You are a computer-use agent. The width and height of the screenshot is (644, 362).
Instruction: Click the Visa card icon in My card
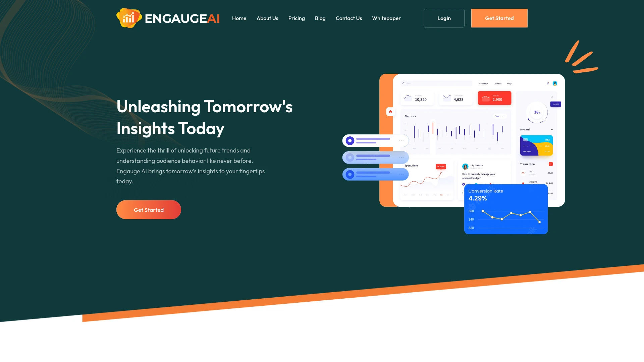click(x=547, y=140)
